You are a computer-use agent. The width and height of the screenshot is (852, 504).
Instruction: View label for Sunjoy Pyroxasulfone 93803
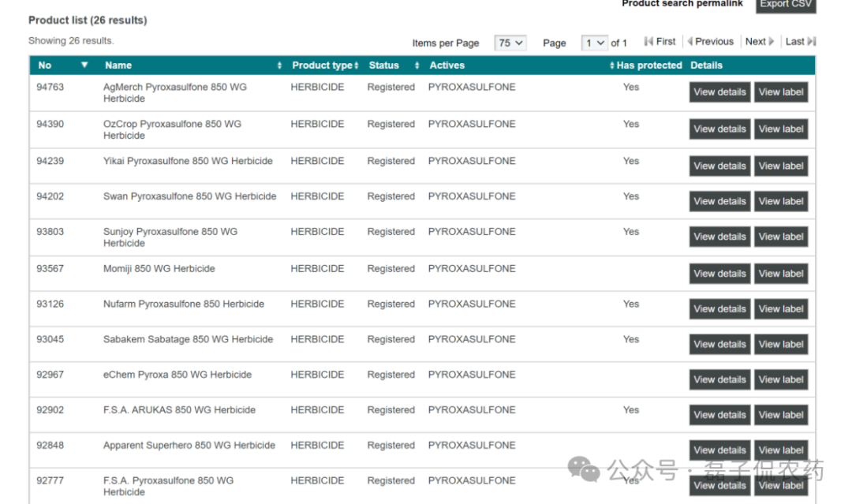click(781, 237)
